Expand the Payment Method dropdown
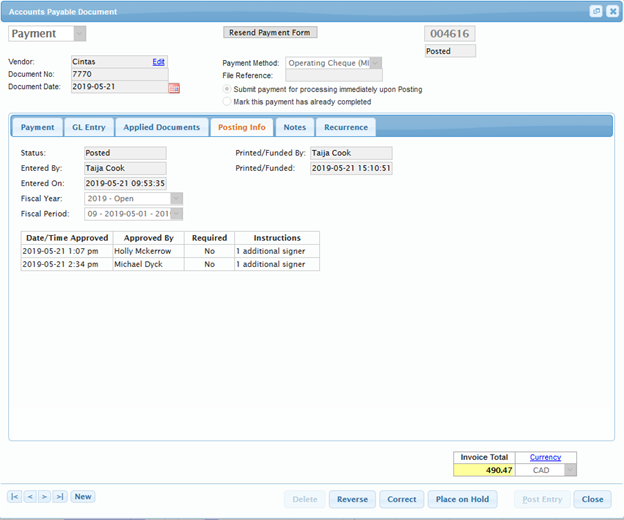 [376, 63]
